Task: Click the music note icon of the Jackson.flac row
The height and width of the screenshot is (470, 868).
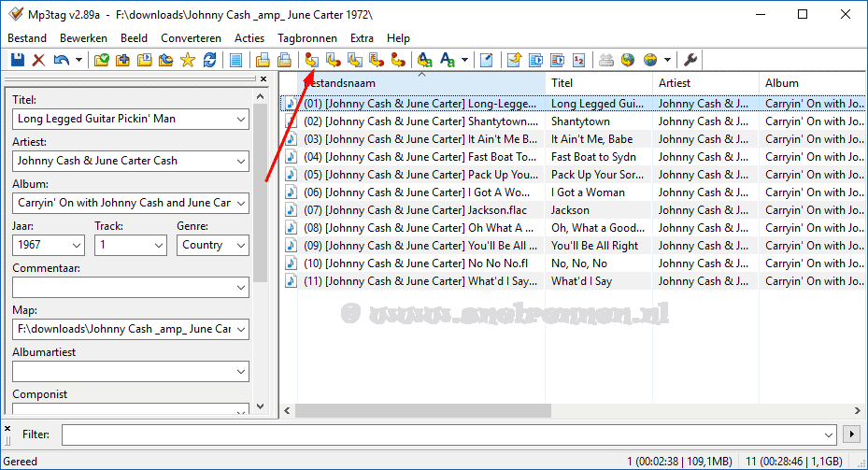Action: click(290, 210)
